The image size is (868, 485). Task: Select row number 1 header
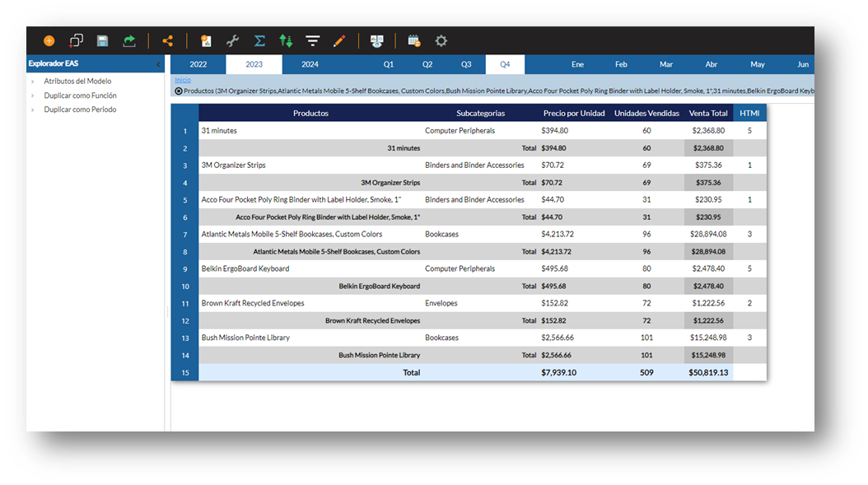(x=185, y=131)
